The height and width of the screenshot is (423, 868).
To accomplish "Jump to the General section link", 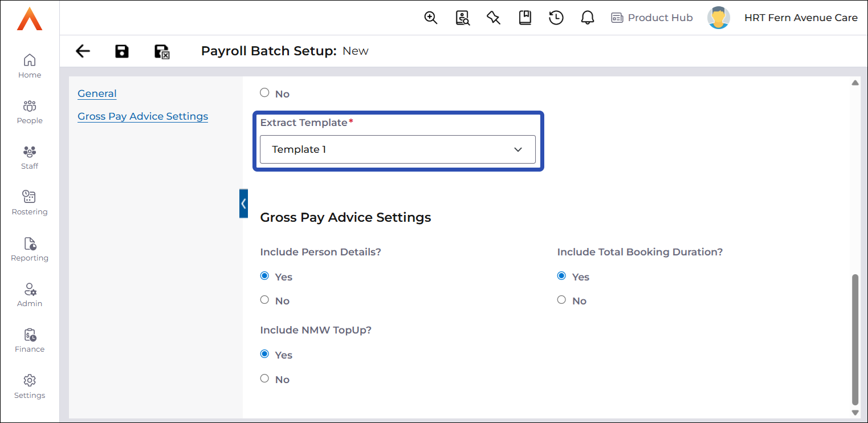I will tap(97, 93).
